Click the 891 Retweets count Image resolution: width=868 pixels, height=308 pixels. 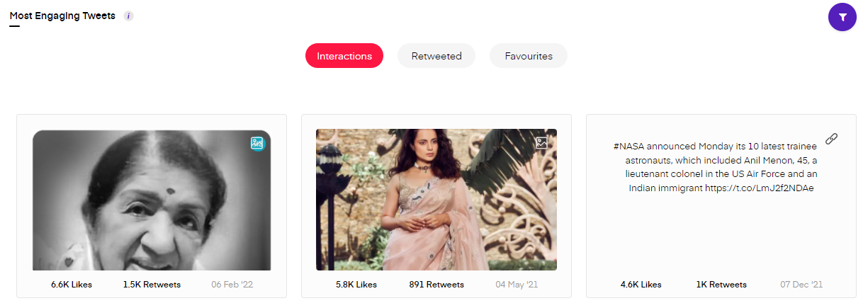(x=436, y=285)
